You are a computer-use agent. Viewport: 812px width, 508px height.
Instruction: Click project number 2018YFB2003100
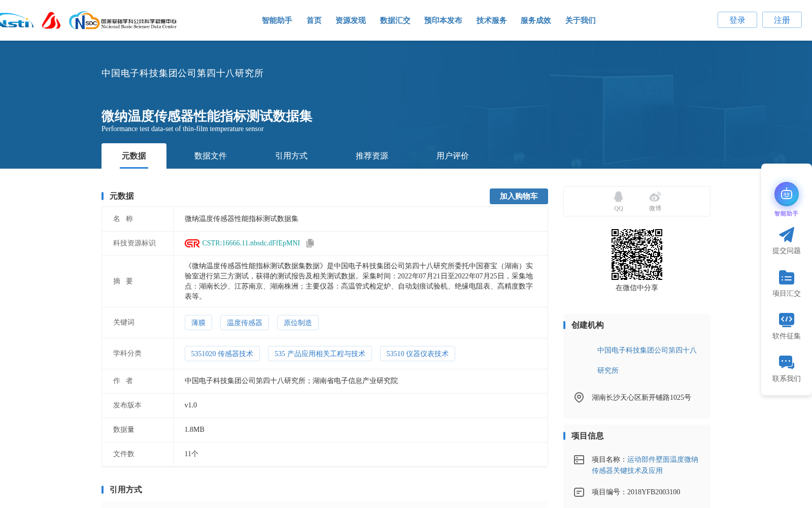pos(654,492)
